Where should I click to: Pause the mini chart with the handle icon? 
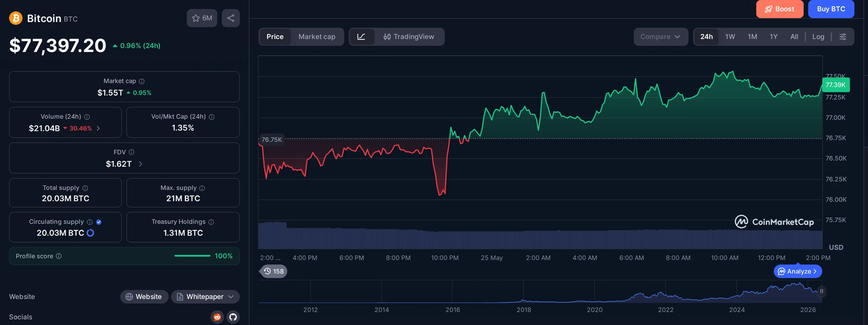(x=821, y=291)
